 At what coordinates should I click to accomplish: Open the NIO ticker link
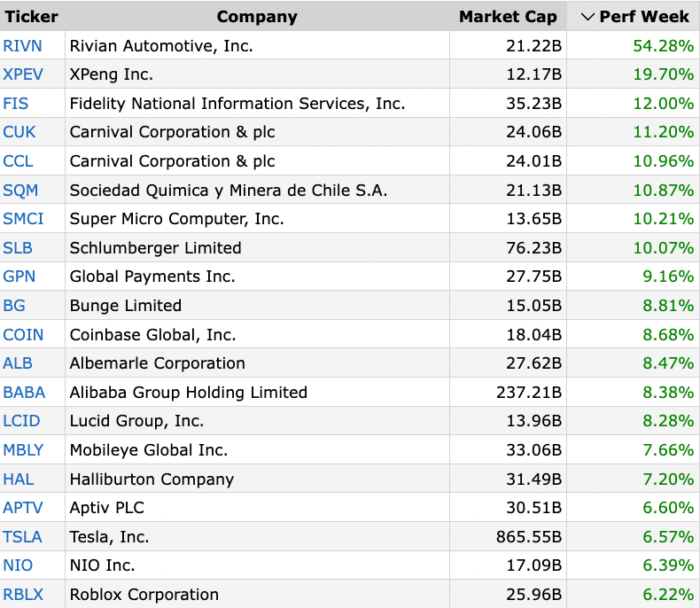pos(18,565)
